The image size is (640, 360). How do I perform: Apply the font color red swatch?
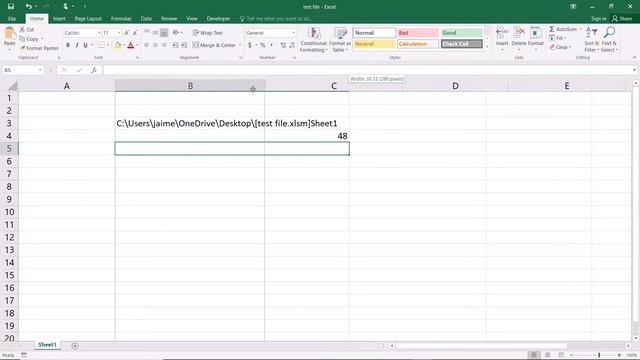tap(131, 45)
